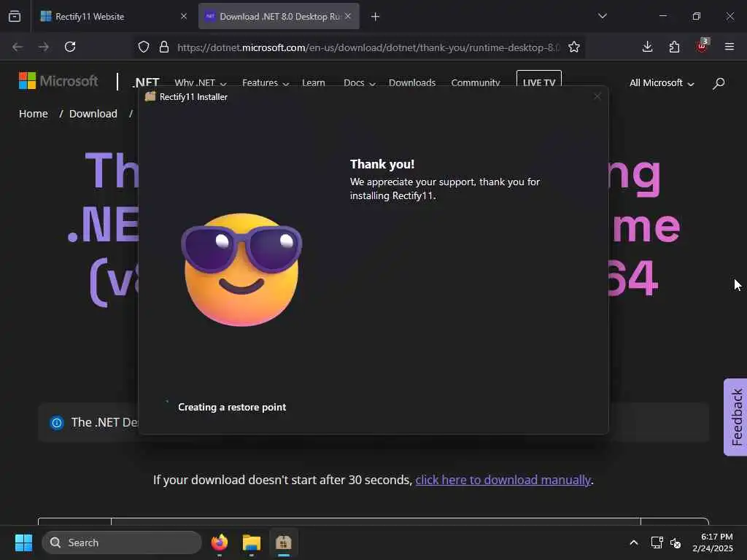The height and width of the screenshot is (560, 747).
Task: Bookmark this page with the star
Action: (574, 47)
